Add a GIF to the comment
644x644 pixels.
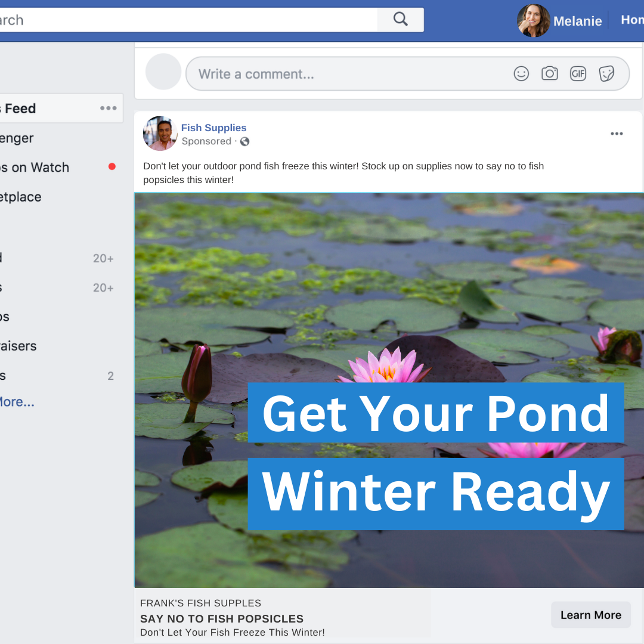click(578, 73)
